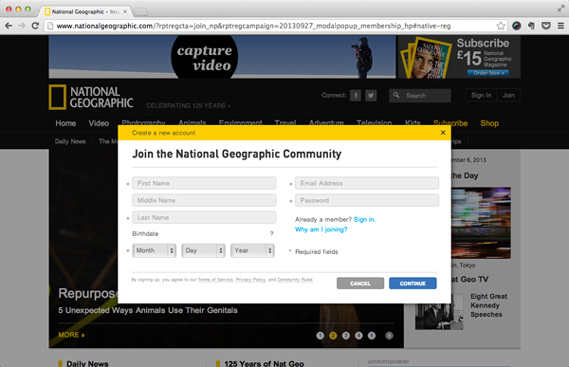Click the browser reload icon

(x=35, y=26)
